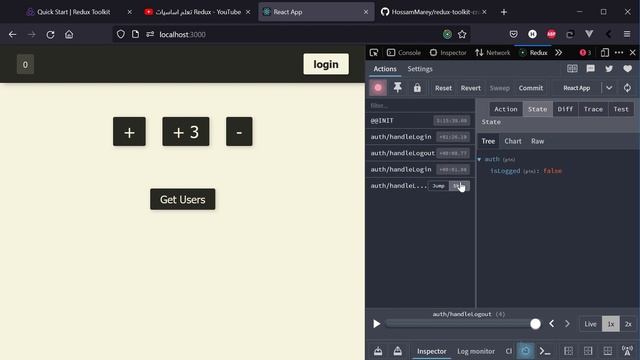The height and width of the screenshot is (360, 640).
Task: Click the Reset button
Action: click(443, 88)
